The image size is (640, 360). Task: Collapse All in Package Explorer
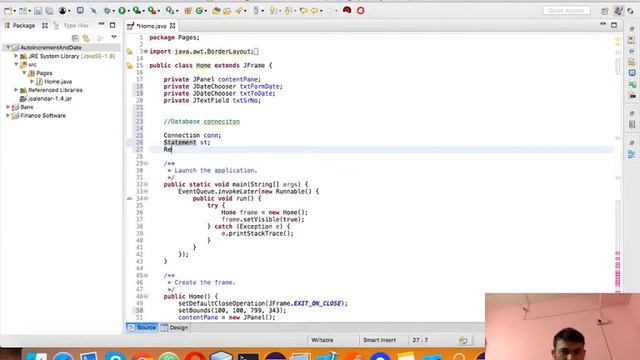point(75,38)
